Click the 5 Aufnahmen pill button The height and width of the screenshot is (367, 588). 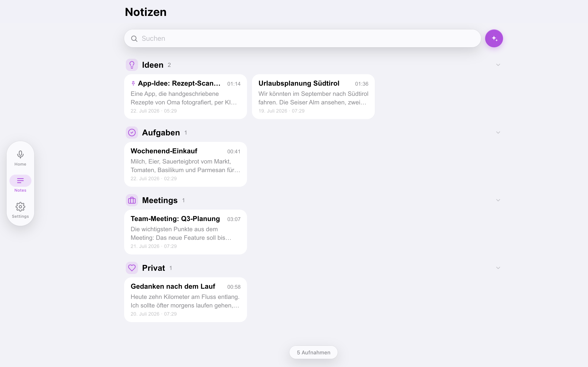point(313,353)
